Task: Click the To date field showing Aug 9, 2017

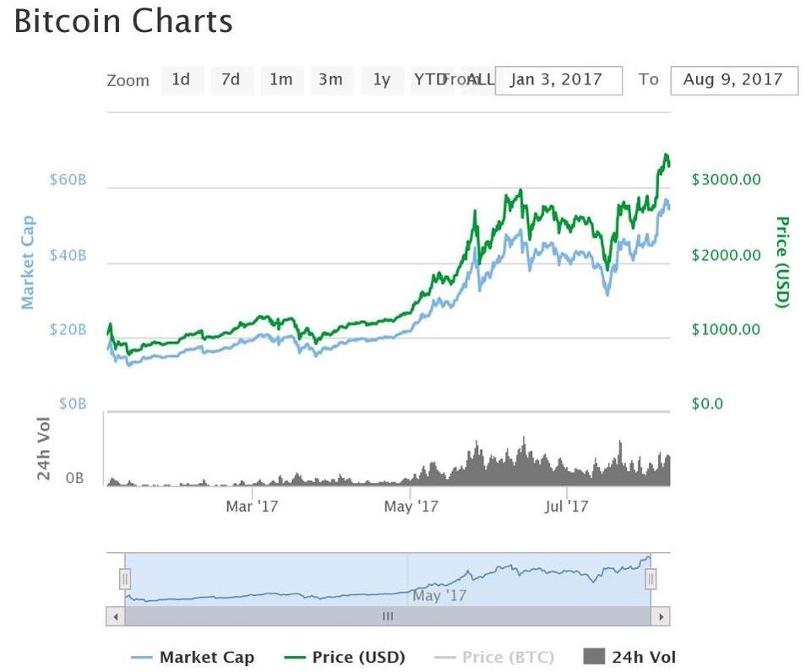Action: [x=734, y=80]
